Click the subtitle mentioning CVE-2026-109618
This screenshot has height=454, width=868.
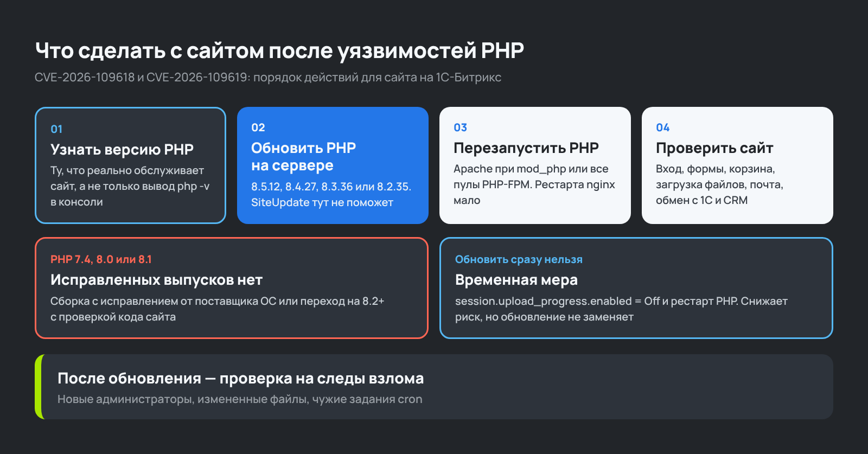[x=268, y=77]
